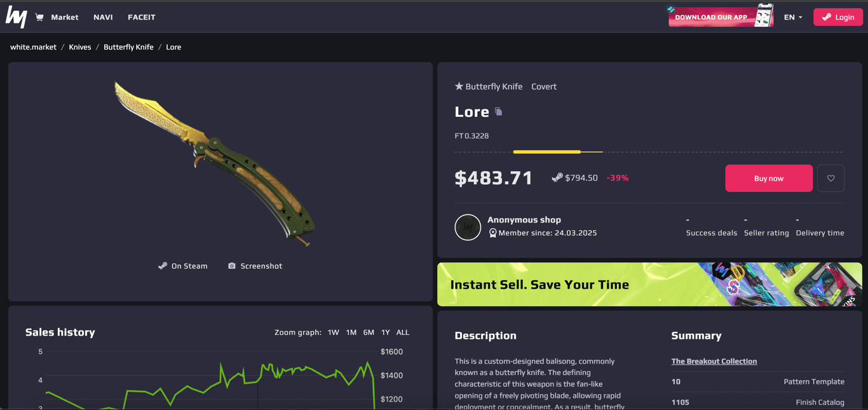Click the Instant Sell banner
The image size is (868, 410).
(x=649, y=284)
